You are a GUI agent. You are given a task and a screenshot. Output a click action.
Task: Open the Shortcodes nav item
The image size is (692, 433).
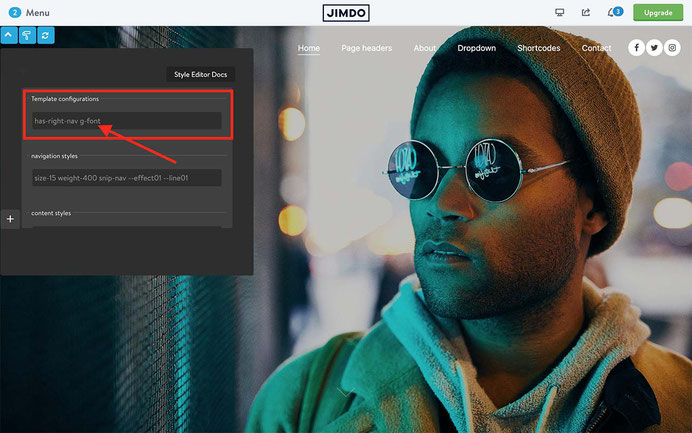(538, 48)
